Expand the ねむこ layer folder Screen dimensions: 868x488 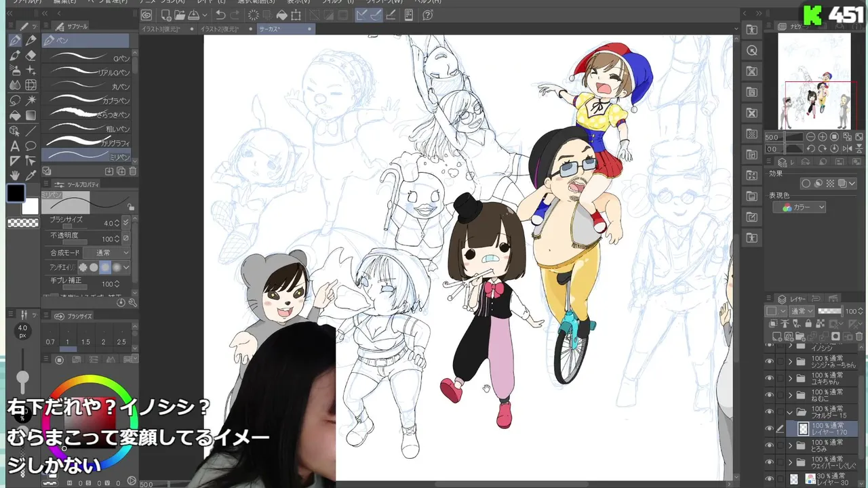(x=790, y=395)
